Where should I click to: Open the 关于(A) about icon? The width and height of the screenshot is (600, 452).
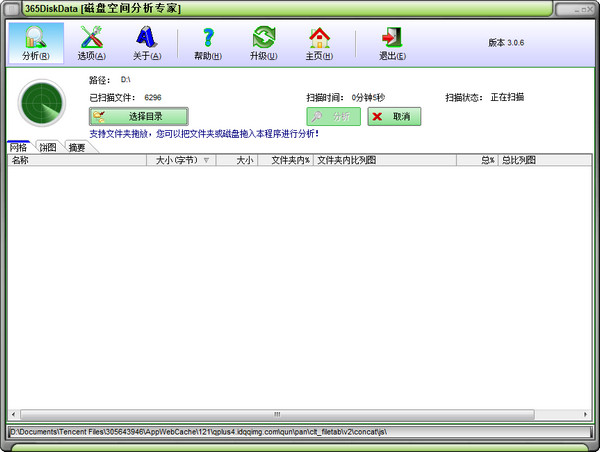[x=147, y=43]
